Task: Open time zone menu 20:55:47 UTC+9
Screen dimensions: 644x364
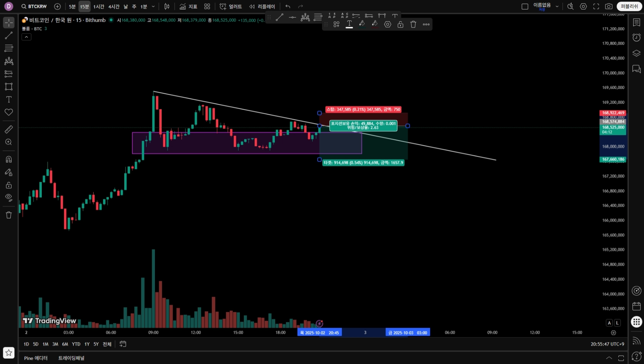Action: [607, 344]
